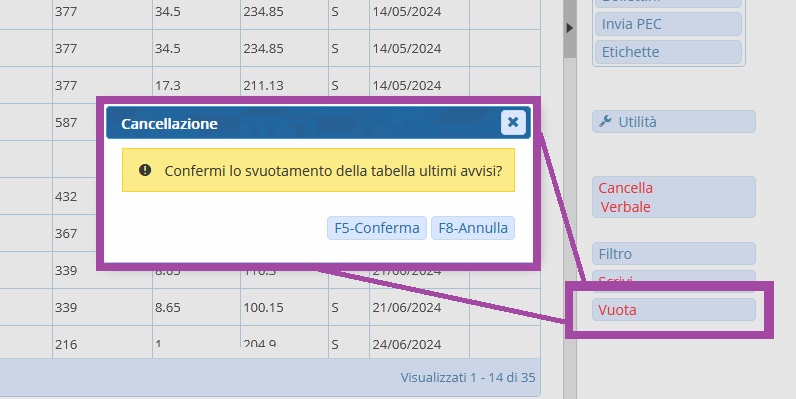Cancel with the F8-Annulla button
This screenshot has width=796, height=399.
pos(473,228)
